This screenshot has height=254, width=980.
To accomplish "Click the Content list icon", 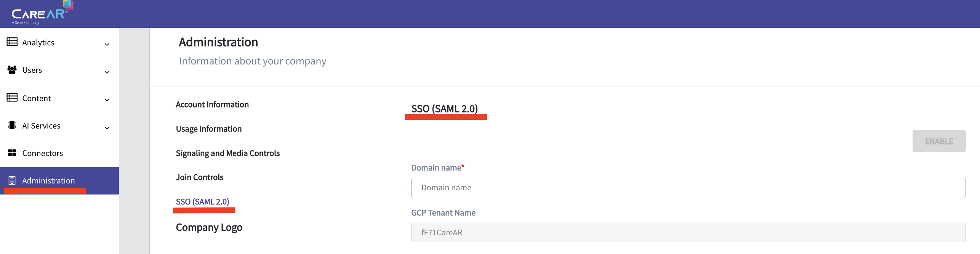I will pyautogui.click(x=12, y=98).
